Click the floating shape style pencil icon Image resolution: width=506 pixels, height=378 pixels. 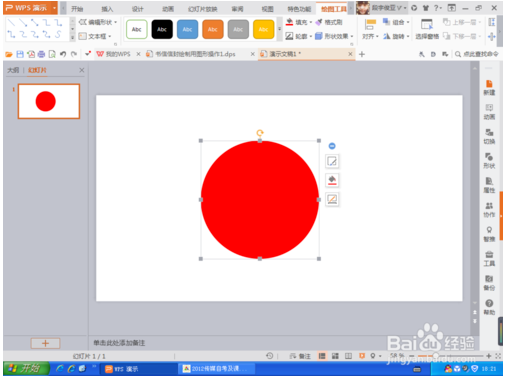pos(332,161)
